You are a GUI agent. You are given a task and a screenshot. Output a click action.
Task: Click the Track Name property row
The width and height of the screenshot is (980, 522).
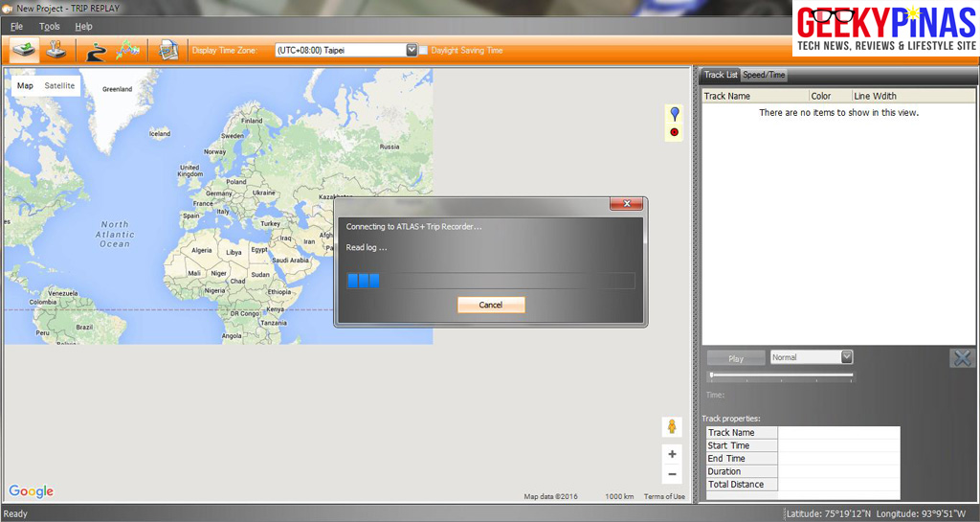tap(803, 433)
